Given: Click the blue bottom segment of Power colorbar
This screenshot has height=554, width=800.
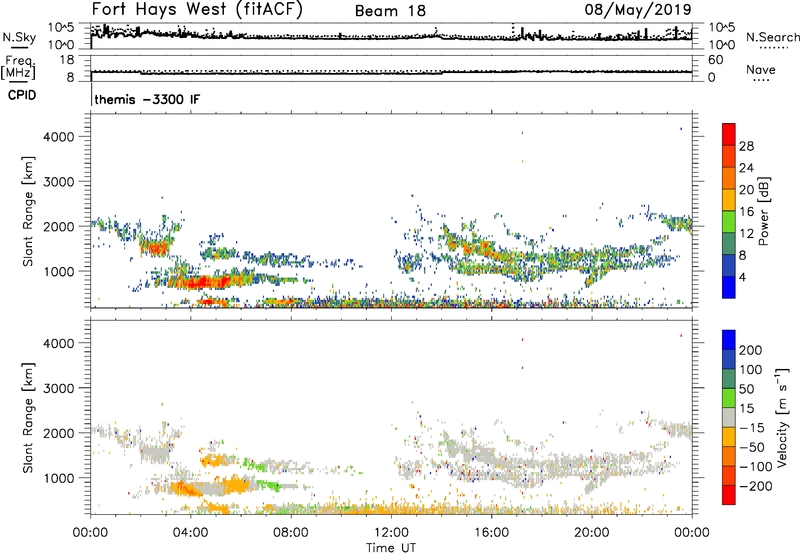Looking at the screenshot, I should pos(729,287).
